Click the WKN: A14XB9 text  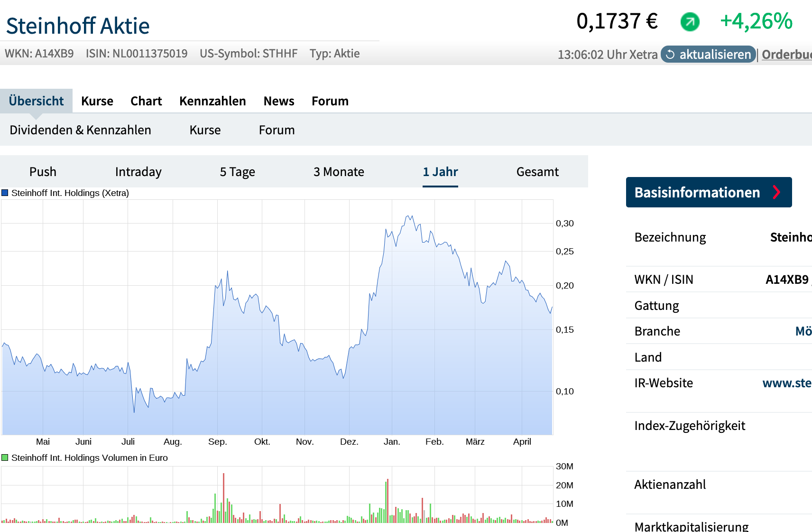point(39,54)
